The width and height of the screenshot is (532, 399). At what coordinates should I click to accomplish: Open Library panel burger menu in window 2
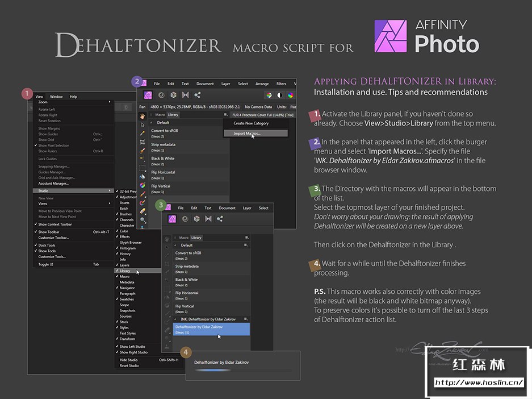click(x=225, y=115)
